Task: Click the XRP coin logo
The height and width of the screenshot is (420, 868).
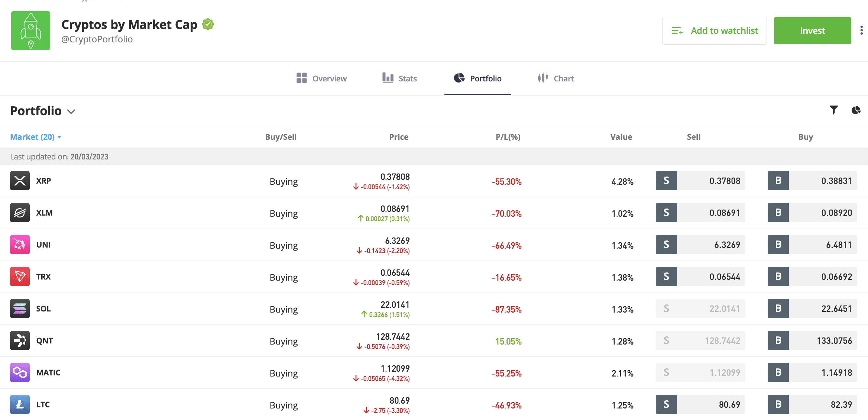Action: tap(20, 181)
